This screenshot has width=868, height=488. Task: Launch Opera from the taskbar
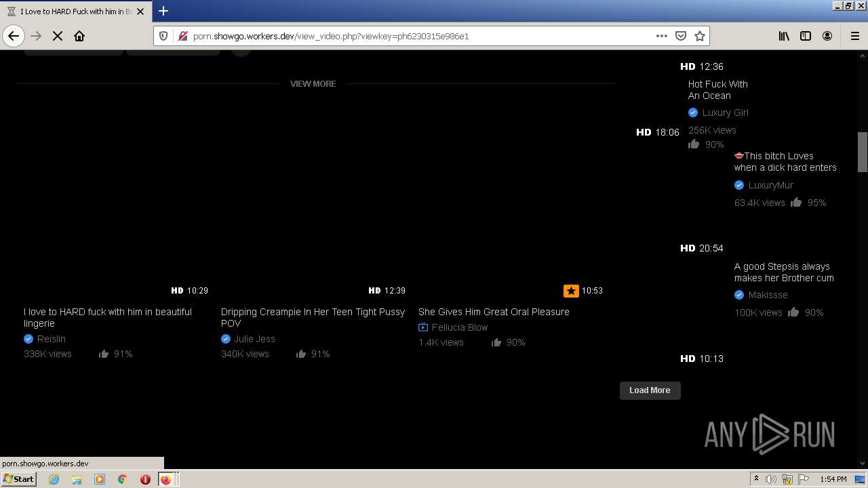(x=145, y=479)
